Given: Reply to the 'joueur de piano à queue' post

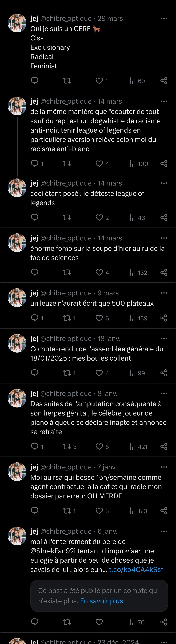Looking at the screenshot, I should pyautogui.click(x=34, y=447).
